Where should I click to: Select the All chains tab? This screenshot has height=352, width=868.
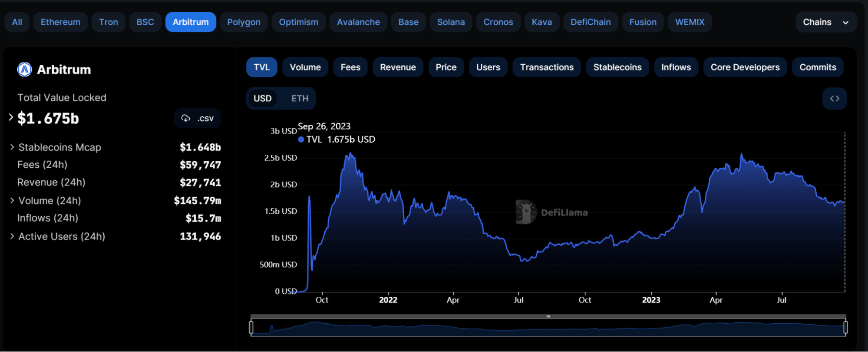point(17,22)
